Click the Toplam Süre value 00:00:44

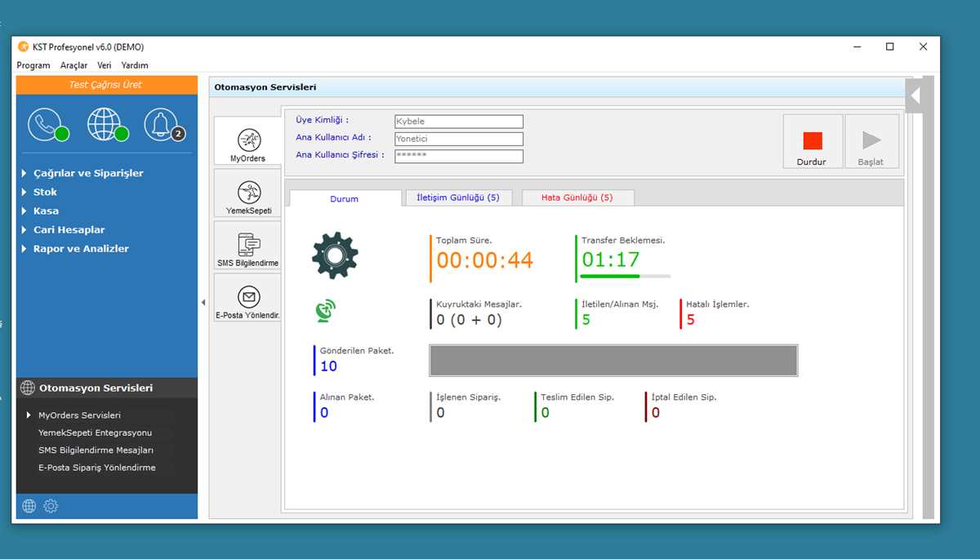click(484, 260)
